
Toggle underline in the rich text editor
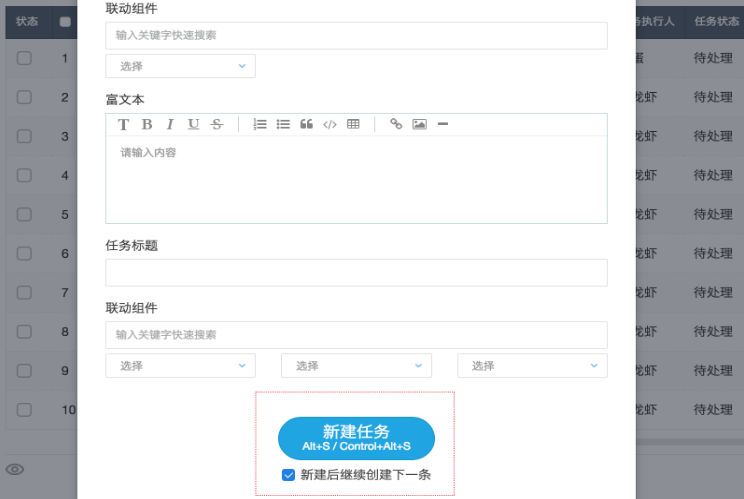(x=193, y=124)
